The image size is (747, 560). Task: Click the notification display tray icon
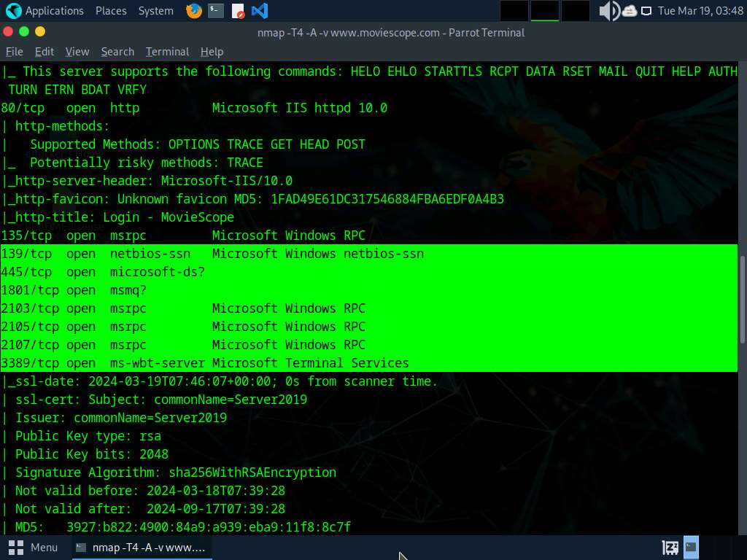click(646, 11)
